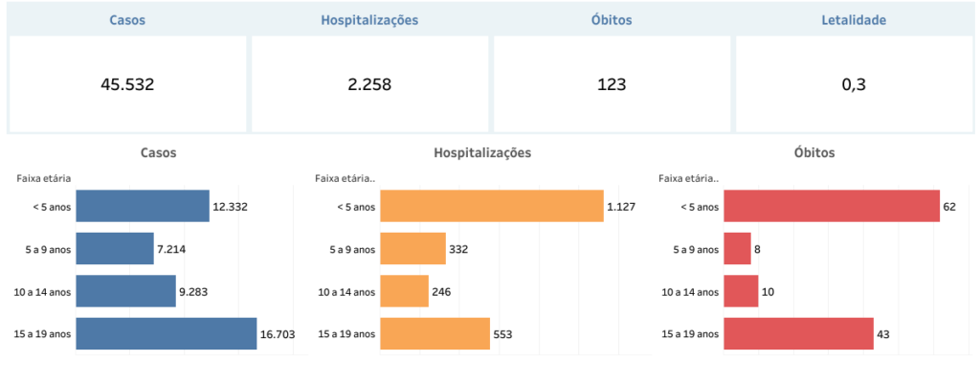Select the red 10 a 14 anos bar
The height and width of the screenshot is (384, 980).
click(x=741, y=291)
